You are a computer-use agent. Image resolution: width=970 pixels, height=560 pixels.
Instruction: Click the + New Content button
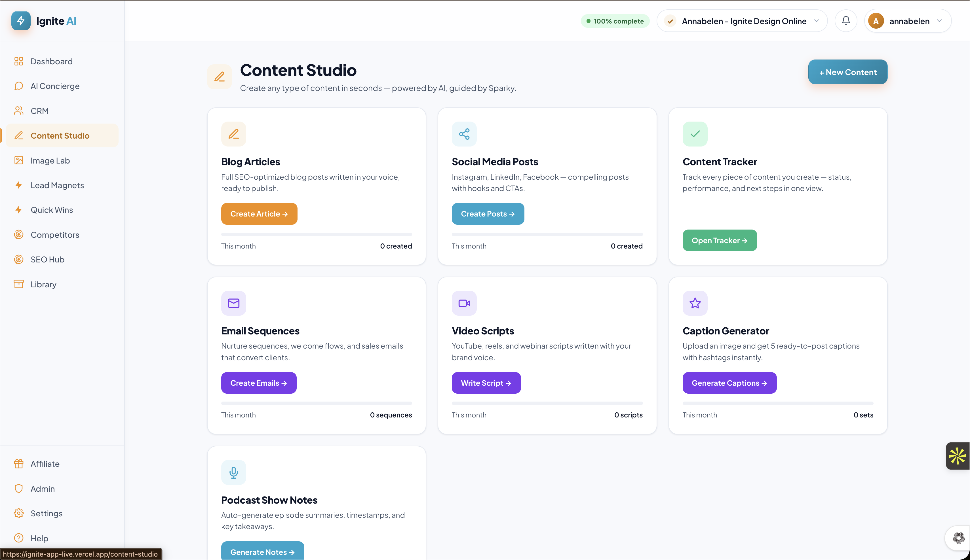(847, 72)
